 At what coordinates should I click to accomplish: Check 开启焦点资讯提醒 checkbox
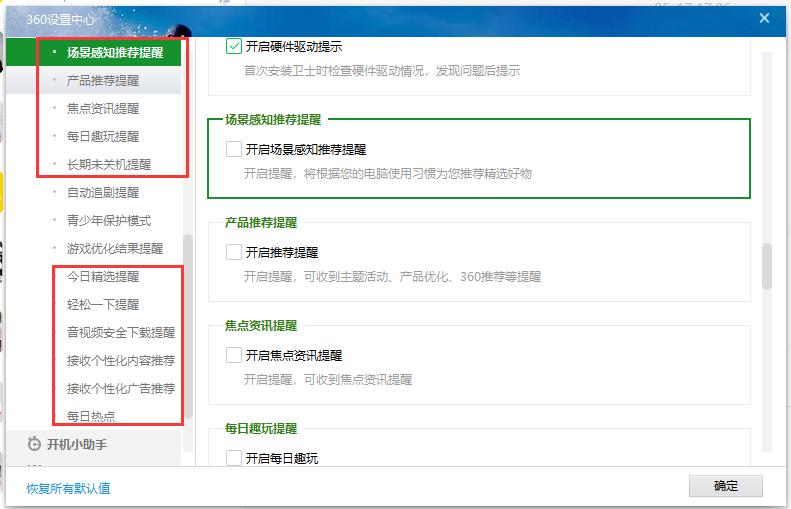[234, 355]
